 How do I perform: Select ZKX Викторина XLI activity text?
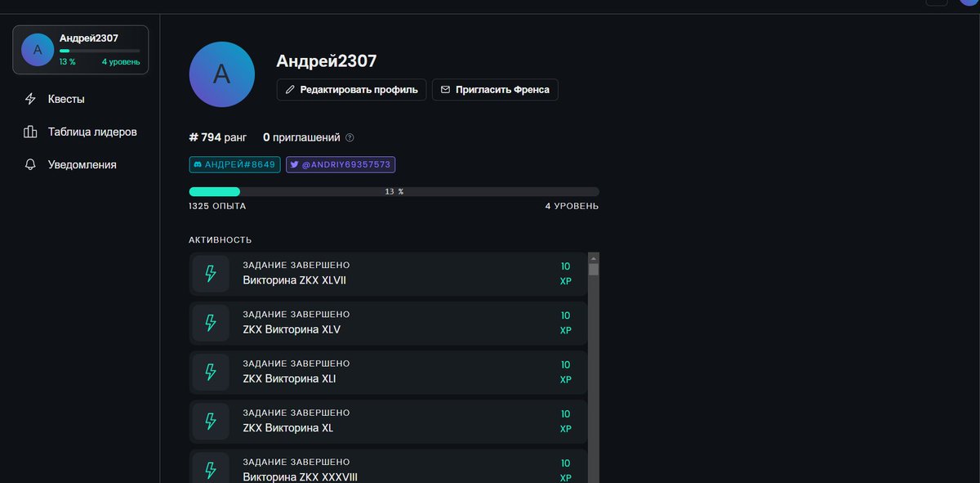click(x=289, y=378)
